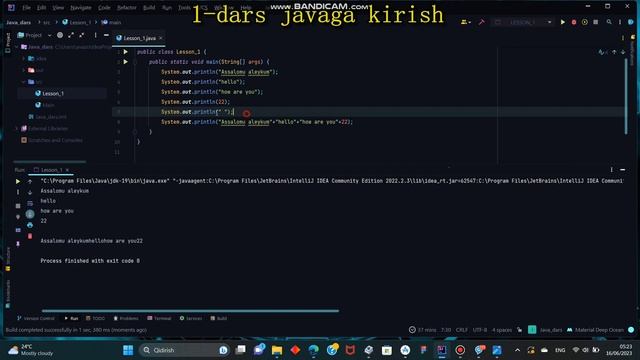Open the Build menu
640x360 pixels.
tap(149, 7)
